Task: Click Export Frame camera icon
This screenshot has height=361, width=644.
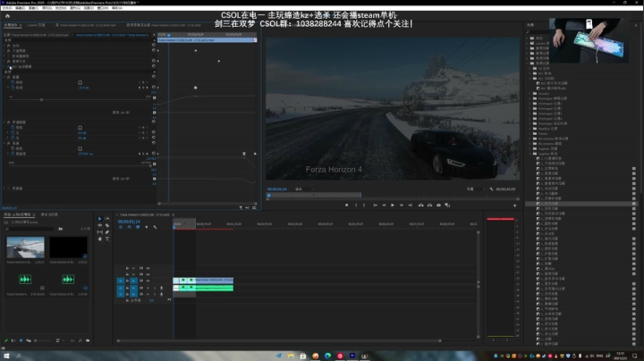Action: coord(438,206)
